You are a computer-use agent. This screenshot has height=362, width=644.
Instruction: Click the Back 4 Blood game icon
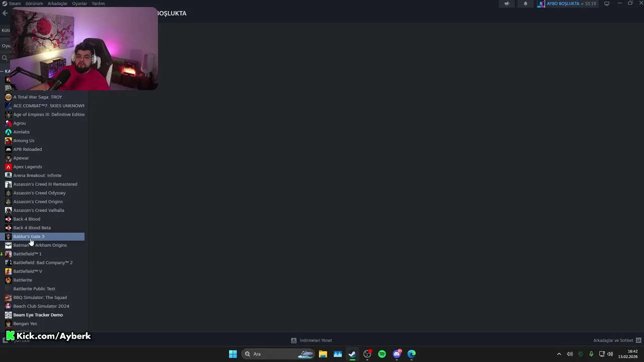click(x=8, y=219)
